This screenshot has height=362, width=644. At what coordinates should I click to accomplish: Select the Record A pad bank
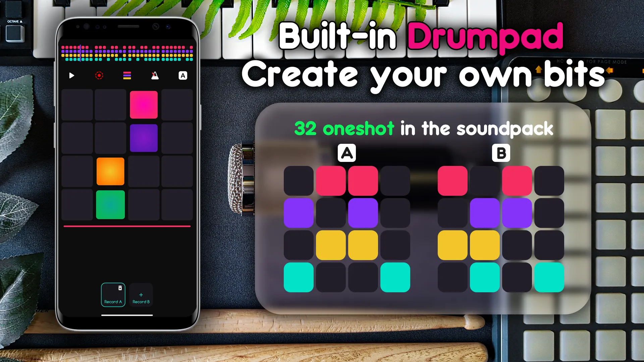point(112,295)
